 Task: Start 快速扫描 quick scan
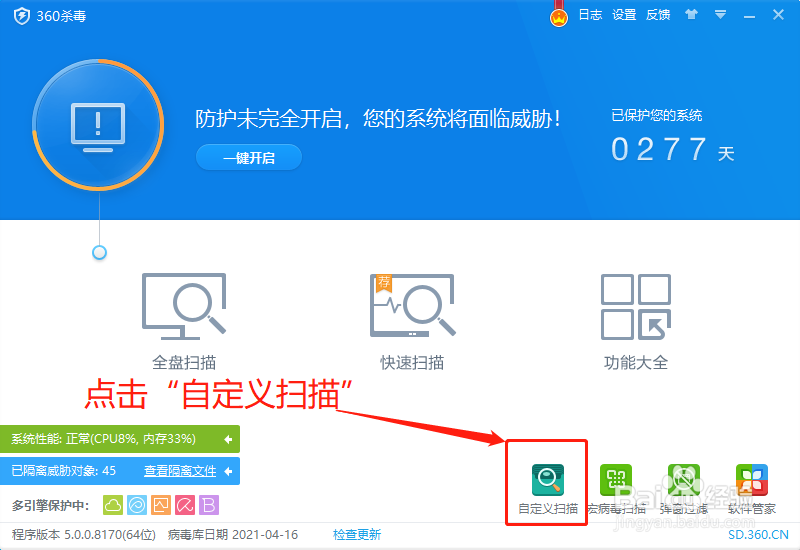click(412, 321)
